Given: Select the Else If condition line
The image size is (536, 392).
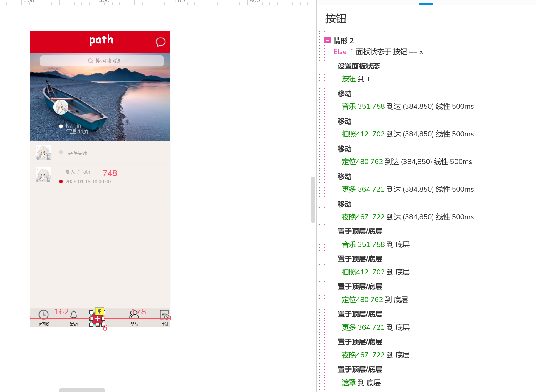Looking at the screenshot, I should click(x=378, y=52).
